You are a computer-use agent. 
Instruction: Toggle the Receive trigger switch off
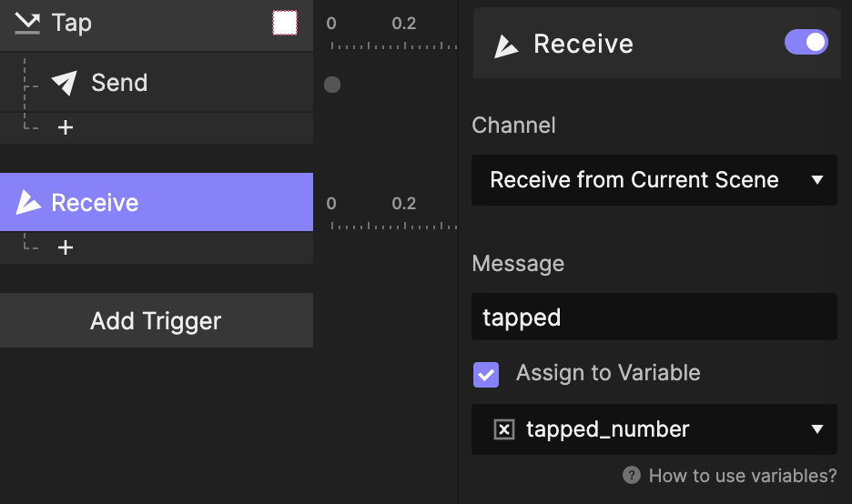tap(806, 43)
